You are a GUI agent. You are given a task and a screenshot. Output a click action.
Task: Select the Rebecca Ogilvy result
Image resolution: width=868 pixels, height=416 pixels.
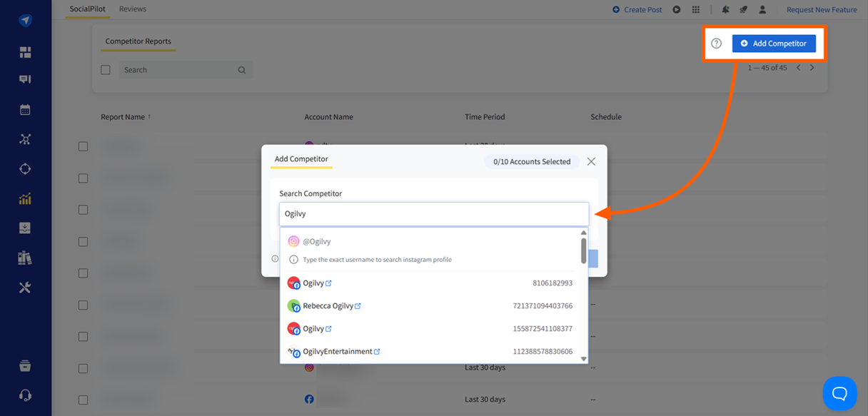click(430, 306)
